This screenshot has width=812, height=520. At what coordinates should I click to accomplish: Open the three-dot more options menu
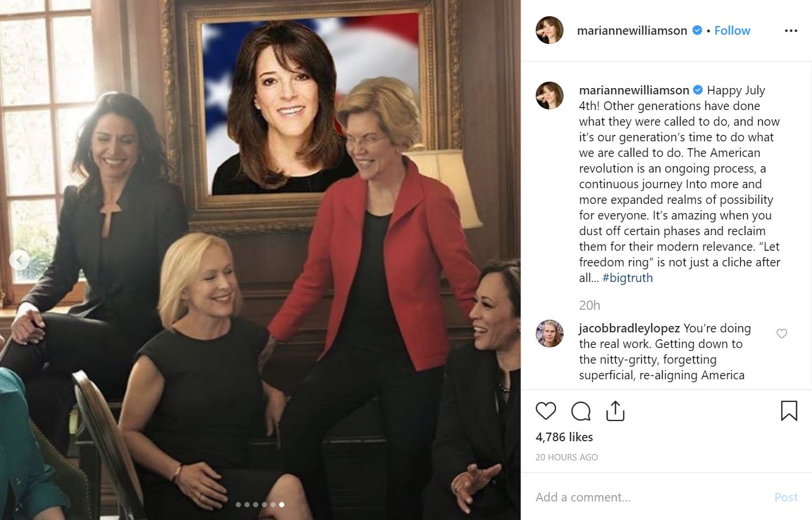tap(791, 31)
